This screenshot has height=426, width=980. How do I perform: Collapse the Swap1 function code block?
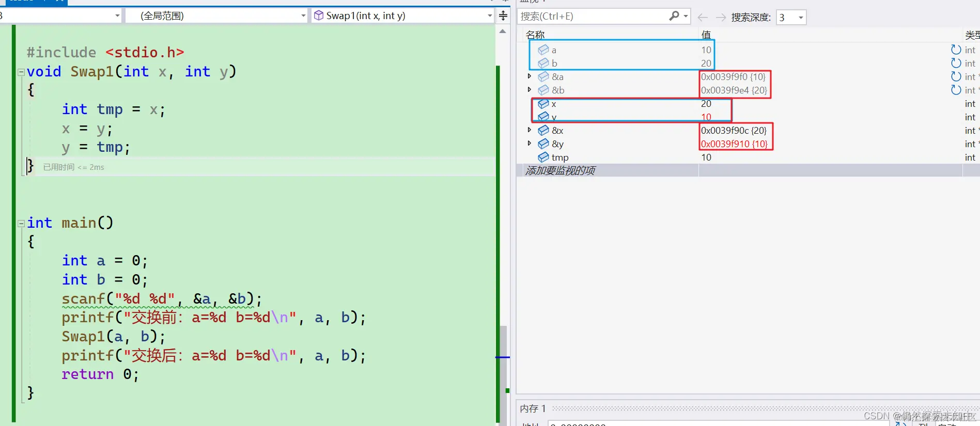tap(21, 72)
